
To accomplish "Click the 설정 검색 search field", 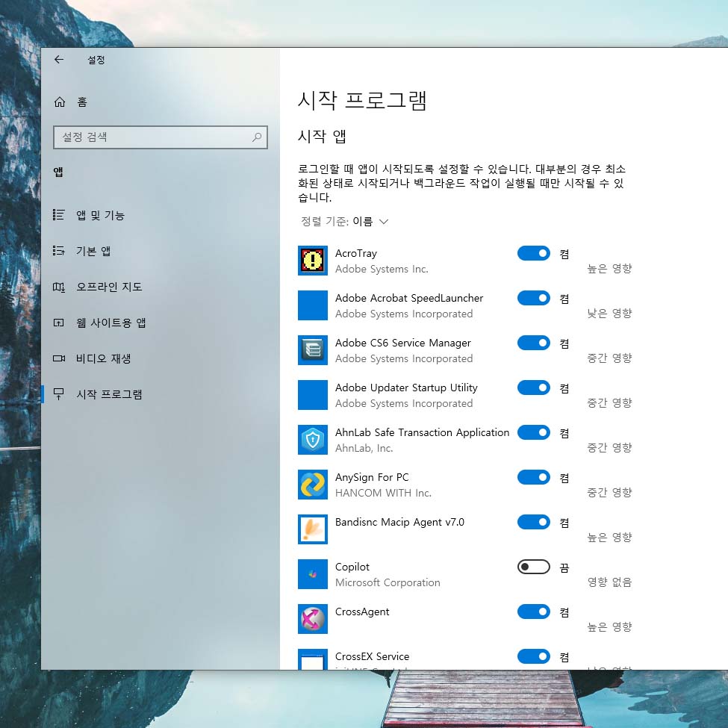I will pyautogui.click(x=161, y=137).
